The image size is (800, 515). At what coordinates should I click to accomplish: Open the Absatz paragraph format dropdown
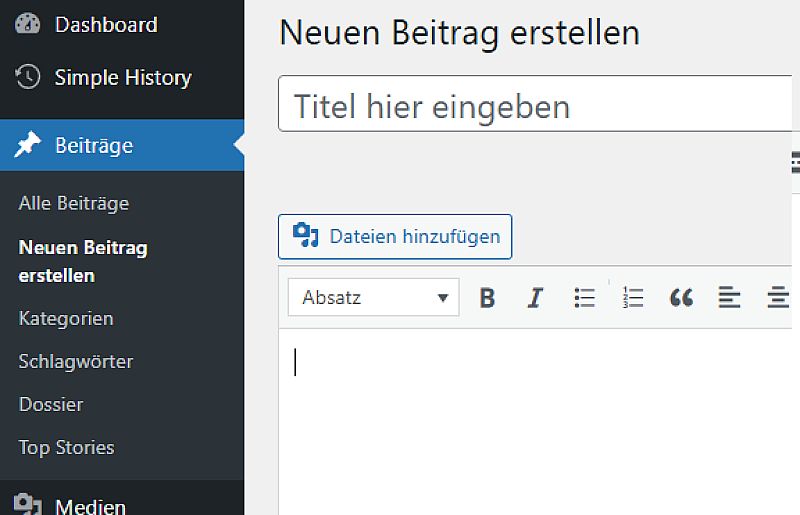[374, 298]
